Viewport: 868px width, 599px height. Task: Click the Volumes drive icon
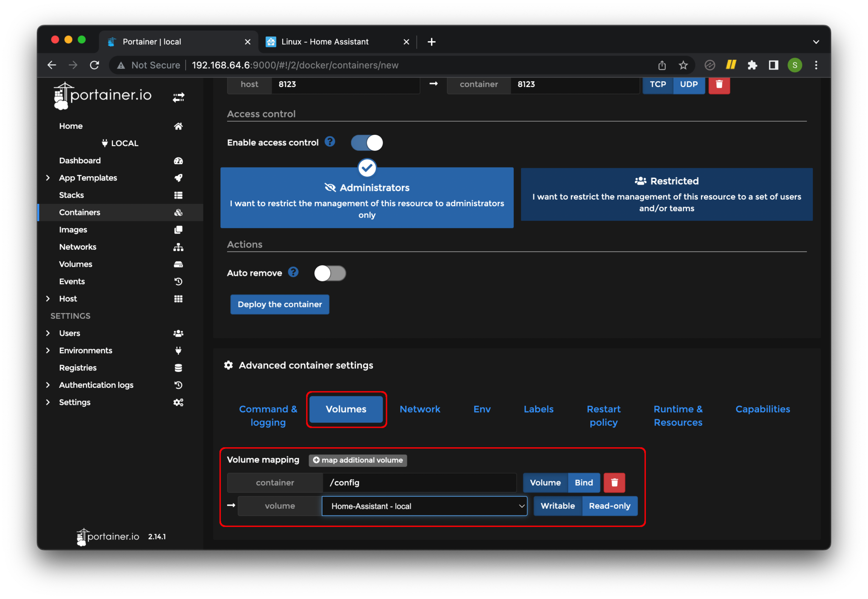pos(178,264)
